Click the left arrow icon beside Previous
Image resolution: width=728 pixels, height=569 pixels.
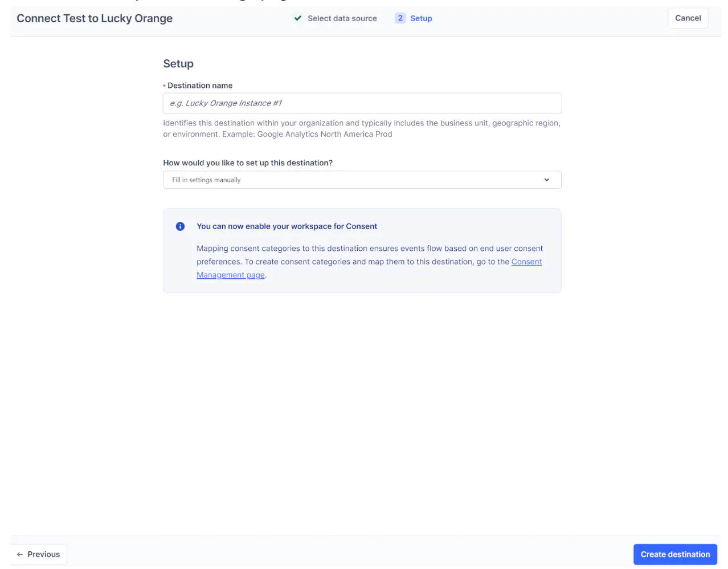click(20, 554)
